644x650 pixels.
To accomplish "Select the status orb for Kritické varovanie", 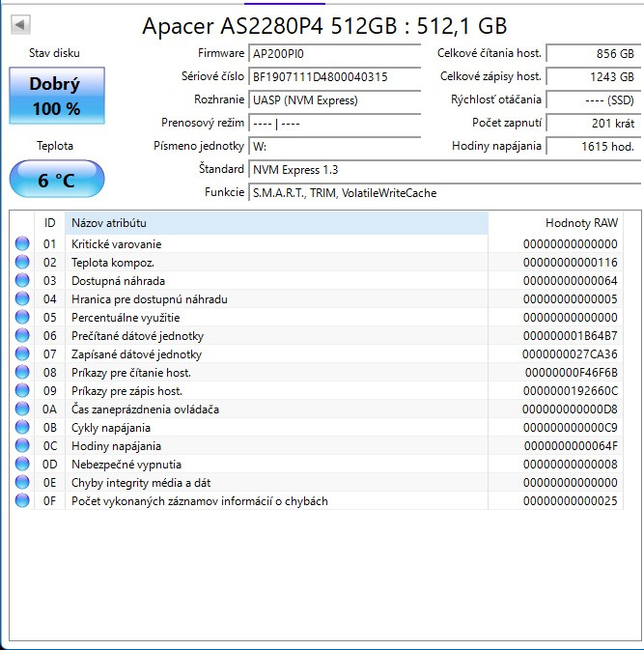I will click(22, 243).
